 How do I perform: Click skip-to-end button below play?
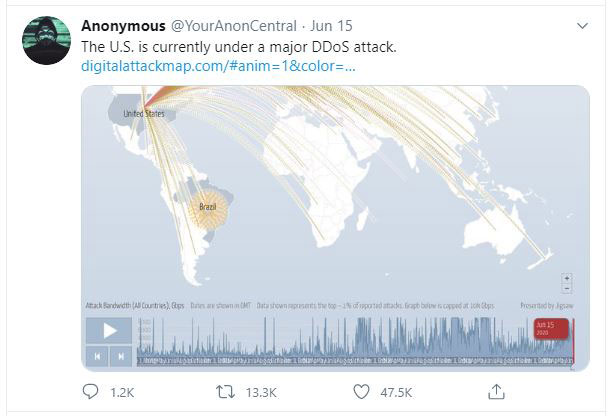click(121, 355)
